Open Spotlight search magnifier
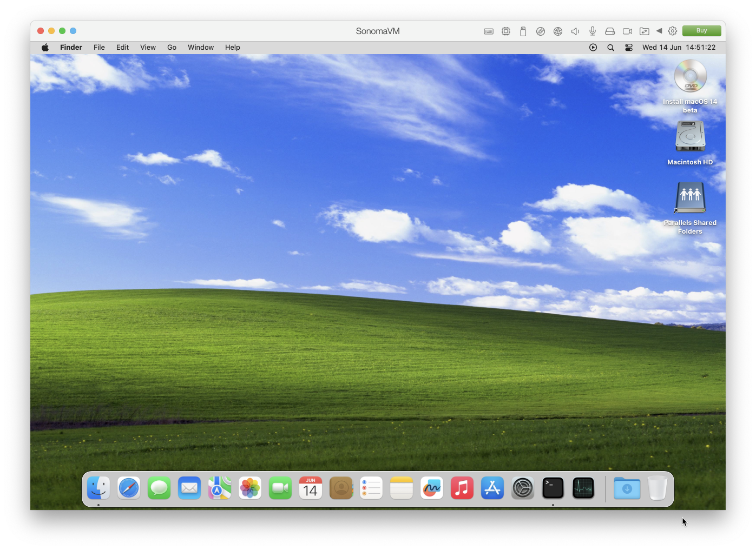The width and height of the screenshot is (756, 550). click(x=610, y=48)
